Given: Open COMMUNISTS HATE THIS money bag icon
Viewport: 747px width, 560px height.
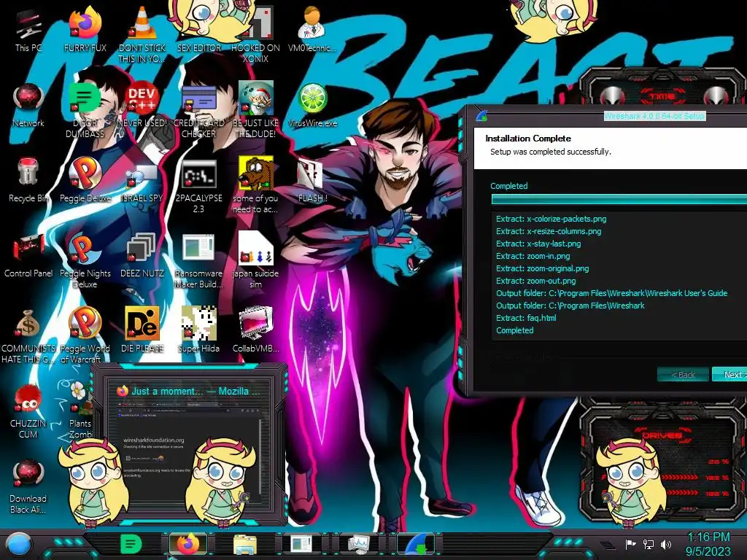Looking at the screenshot, I should [x=28, y=335].
